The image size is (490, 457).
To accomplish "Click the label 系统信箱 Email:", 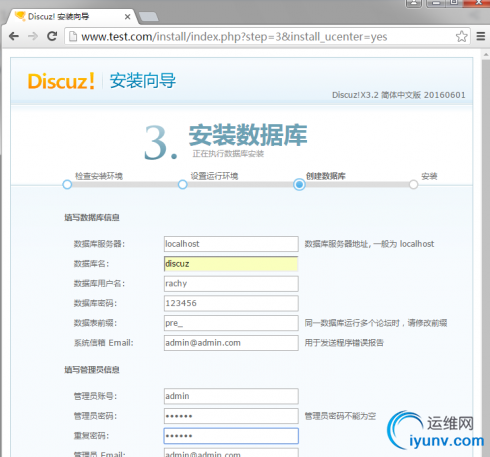I will point(104,343).
